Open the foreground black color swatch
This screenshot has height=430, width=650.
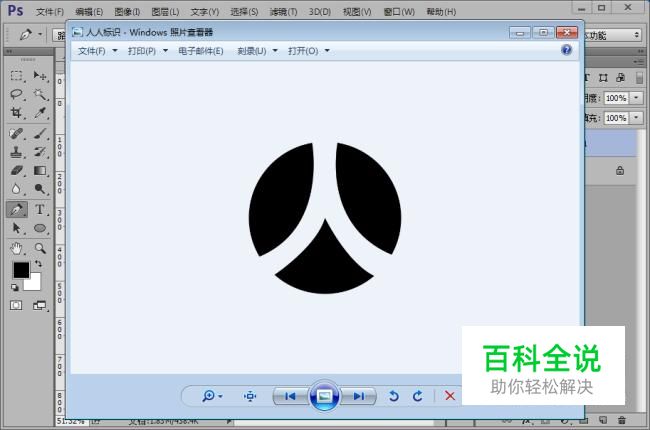tap(21, 270)
